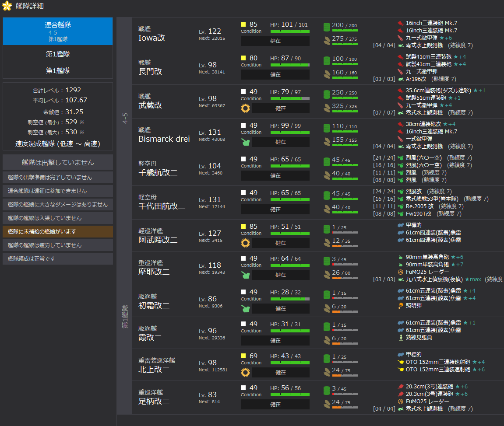Click the 健在 status box for 足柄改二

click(275, 405)
